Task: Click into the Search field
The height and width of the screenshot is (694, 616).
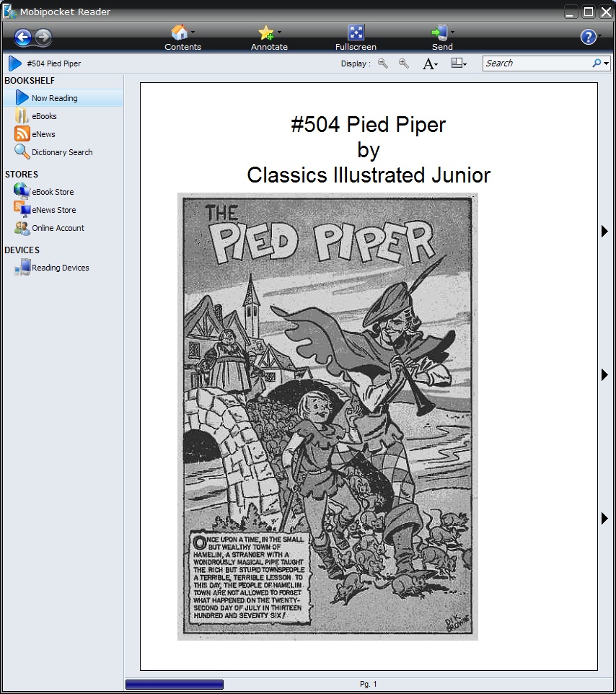Action: 537,63
